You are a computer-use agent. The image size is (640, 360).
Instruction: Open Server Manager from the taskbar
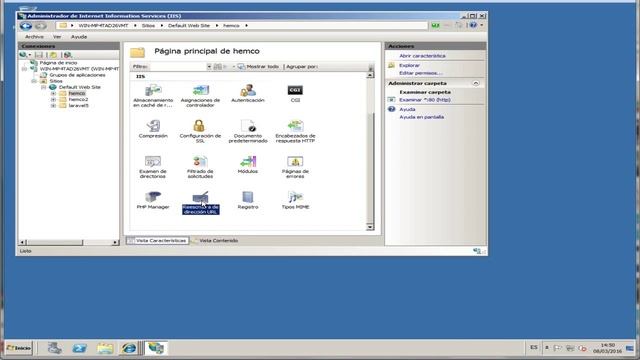pyautogui.click(x=55, y=348)
